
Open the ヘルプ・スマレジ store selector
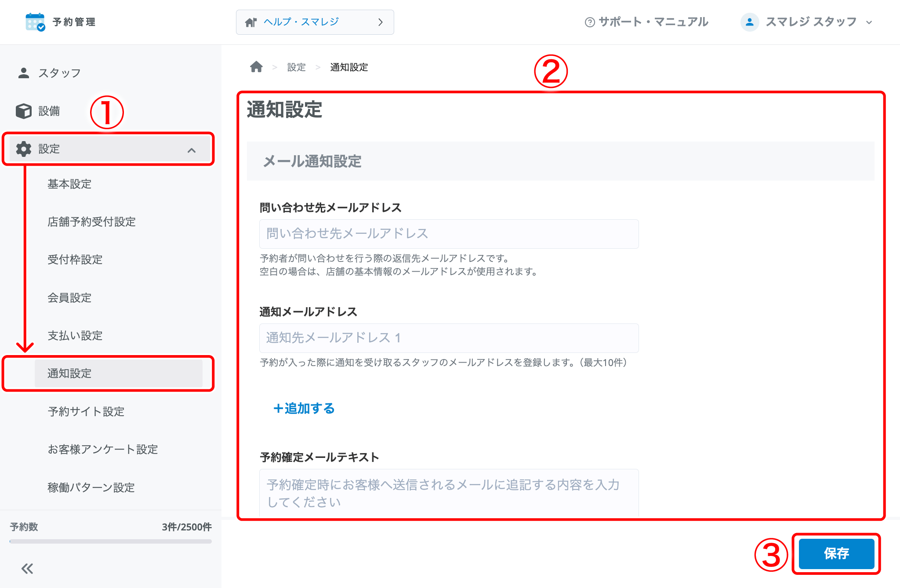[x=315, y=22]
